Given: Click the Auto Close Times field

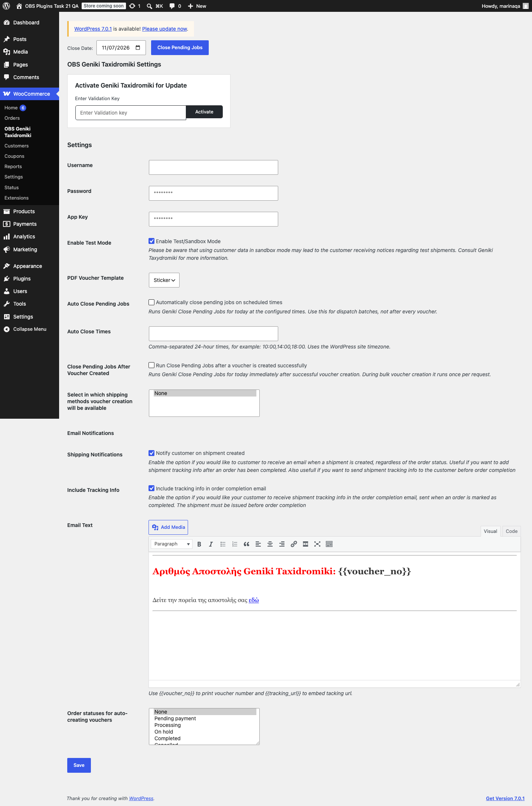Looking at the screenshot, I should click(x=214, y=334).
